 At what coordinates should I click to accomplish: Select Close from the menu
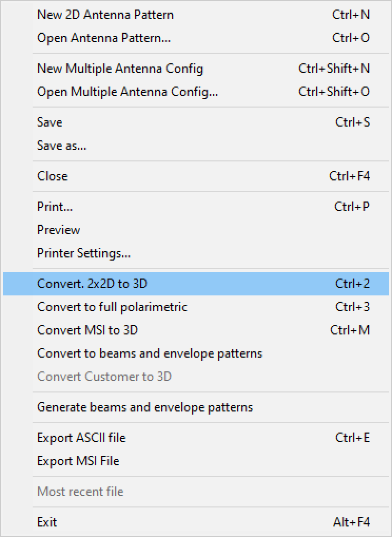(x=53, y=176)
